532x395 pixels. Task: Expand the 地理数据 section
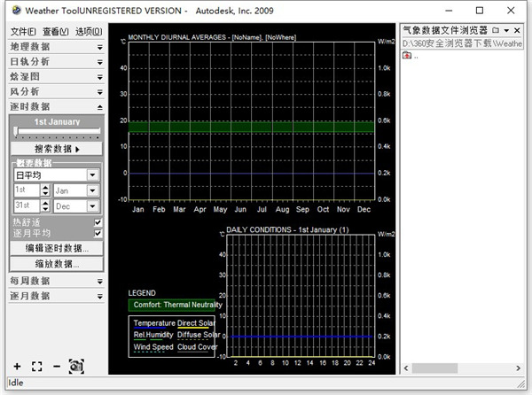pos(57,46)
